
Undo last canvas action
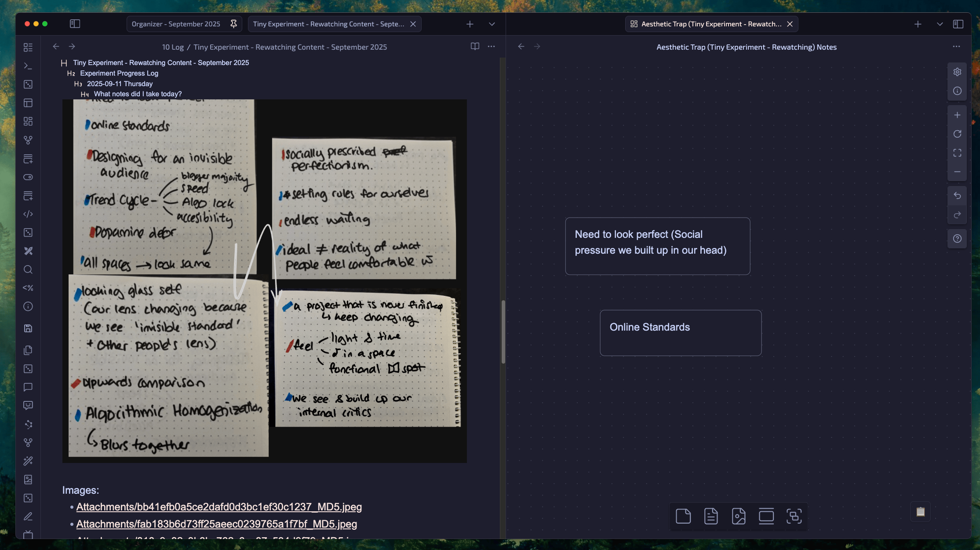[x=957, y=196]
